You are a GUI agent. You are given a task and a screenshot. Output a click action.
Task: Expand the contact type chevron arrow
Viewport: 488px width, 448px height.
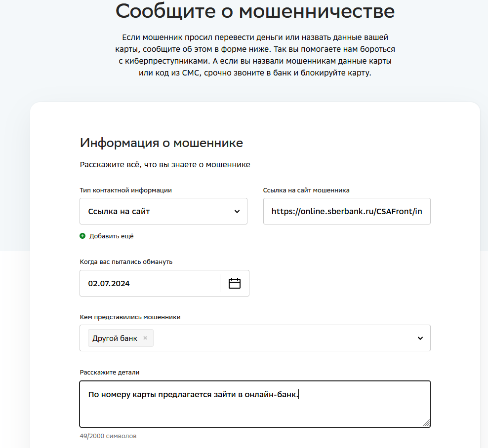237,211
